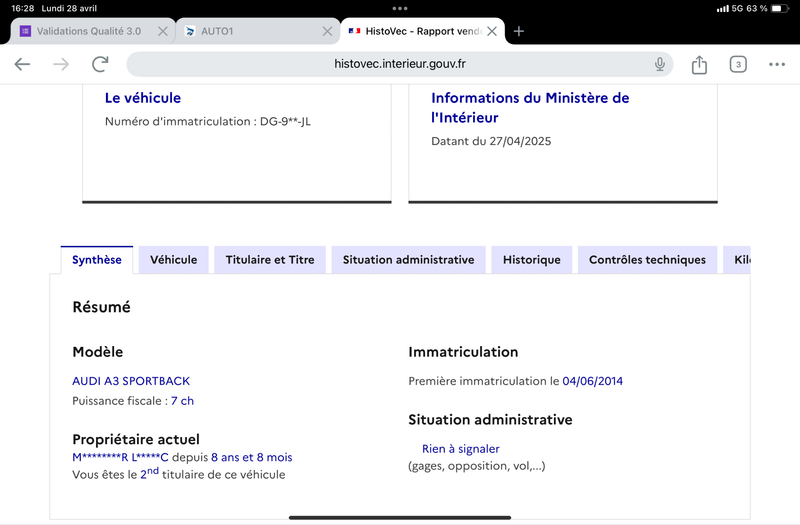Screen dimensions: 800x525
Task: Click the Le véhicule heading
Action: [x=143, y=98]
